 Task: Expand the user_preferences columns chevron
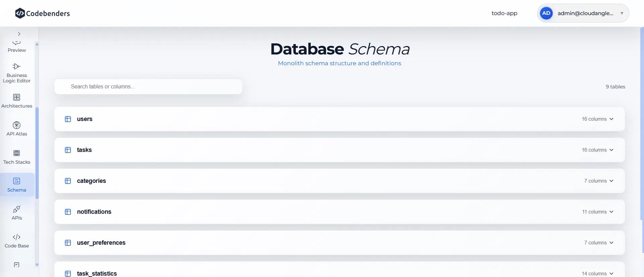(x=611, y=243)
